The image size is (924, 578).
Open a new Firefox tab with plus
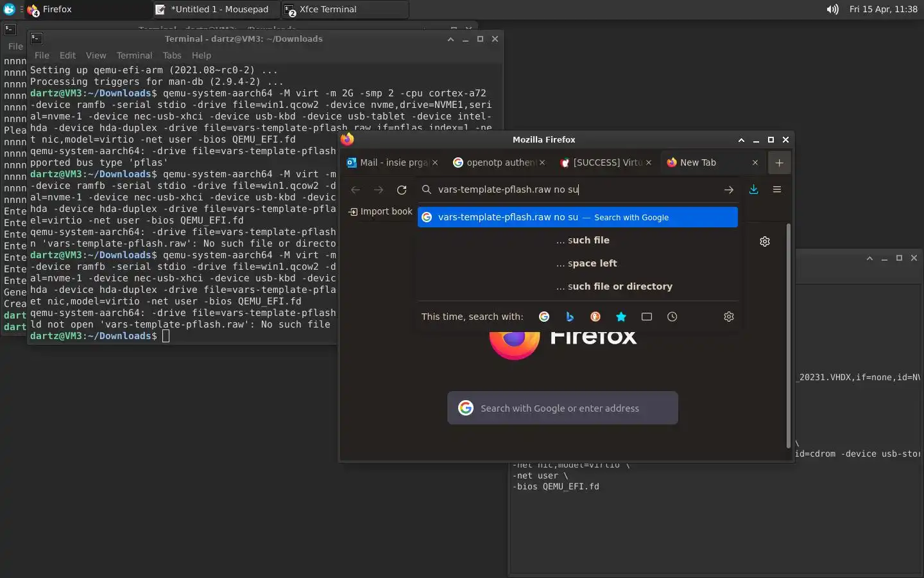point(779,162)
